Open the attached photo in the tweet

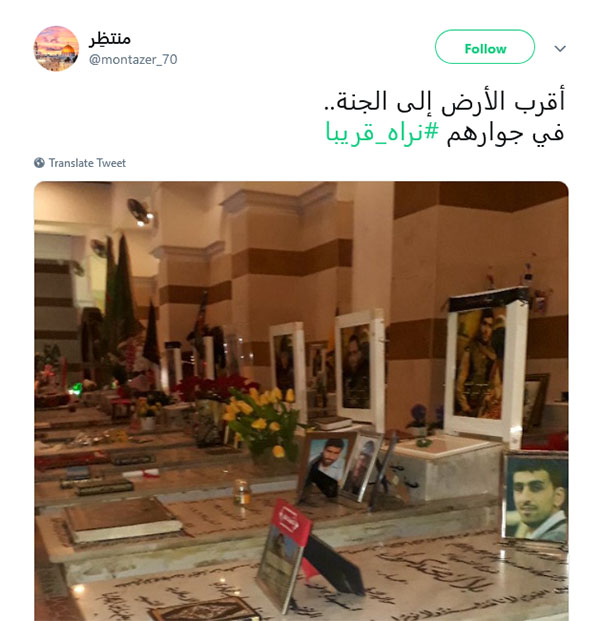(x=301, y=401)
